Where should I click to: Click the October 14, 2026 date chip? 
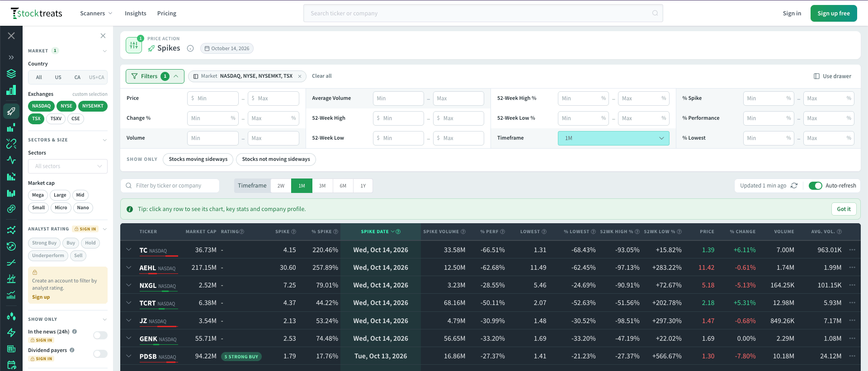click(x=227, y=48)
